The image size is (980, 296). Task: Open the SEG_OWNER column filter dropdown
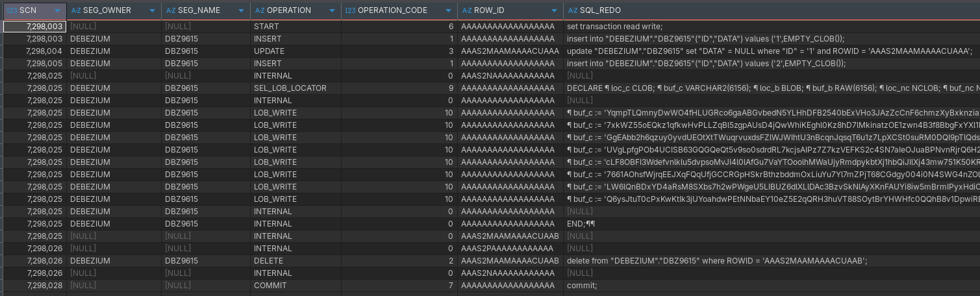(x=153, y=10)
